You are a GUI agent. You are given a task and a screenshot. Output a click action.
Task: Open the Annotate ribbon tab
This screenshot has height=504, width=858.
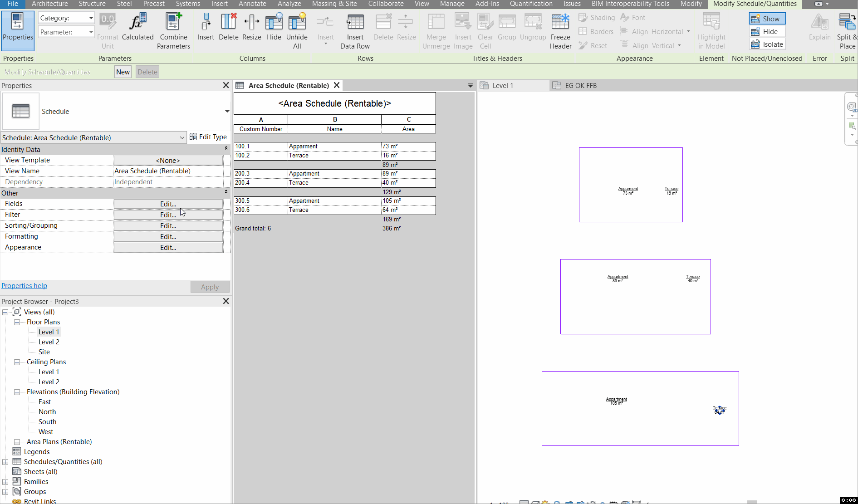click(x=252, y=4)
